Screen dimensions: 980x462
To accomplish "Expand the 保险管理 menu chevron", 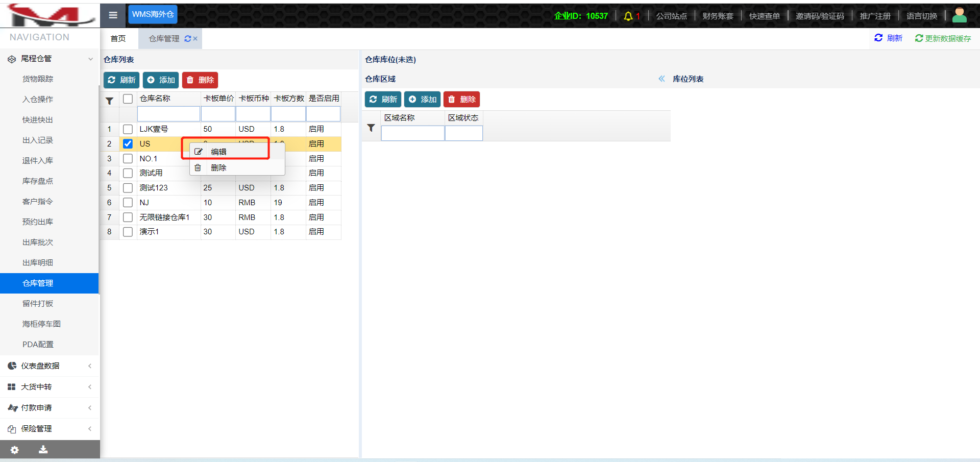I will coord(90,429).
